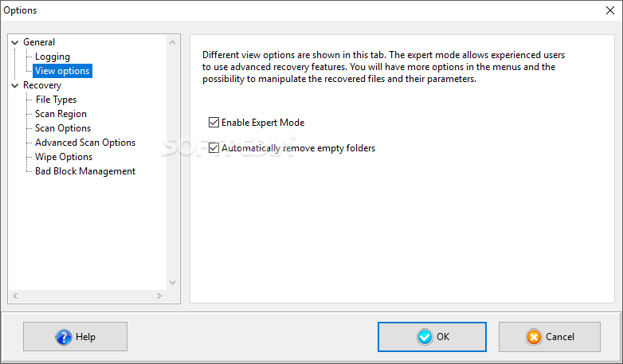Click the Automatically remove empty folders label
Viewport: 623px width, 364px height.
tap(298, 148)
